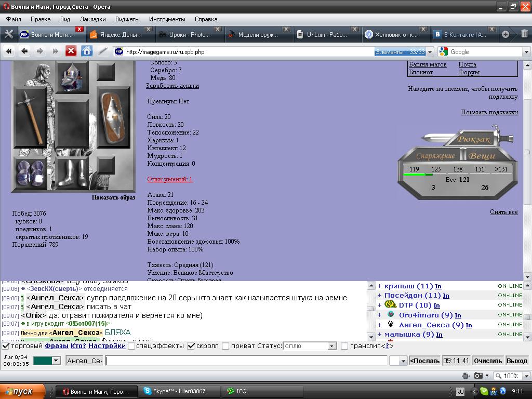The image size is (532, 399).
Task: Open a new tab with plus icon
Action: coord(506,34)
